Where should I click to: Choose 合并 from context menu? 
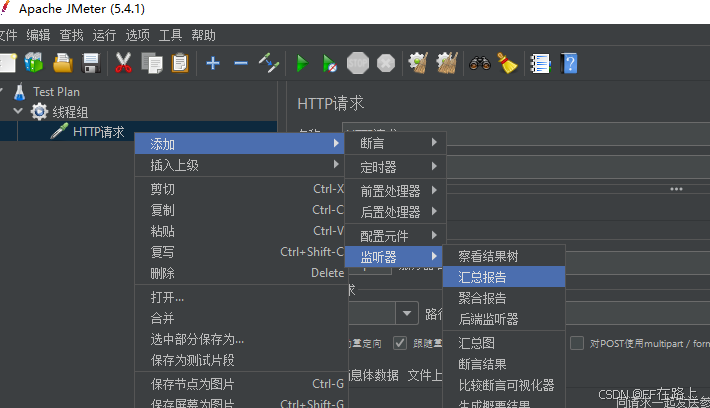240,318
